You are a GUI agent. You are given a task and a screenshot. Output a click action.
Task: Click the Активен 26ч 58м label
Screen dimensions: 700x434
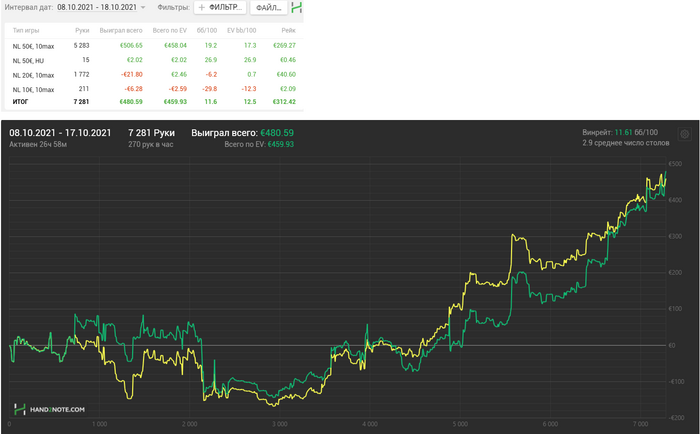tap(38, 144)
